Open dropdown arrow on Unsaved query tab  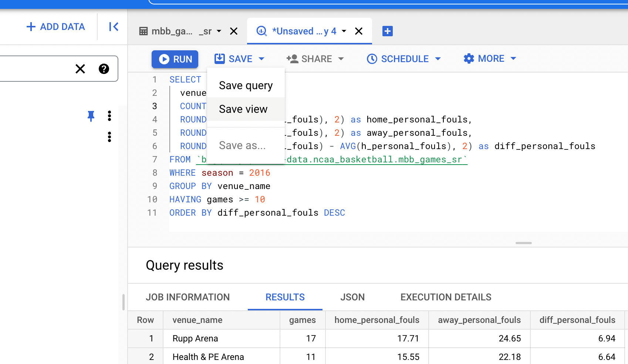(x=344, y=31)
